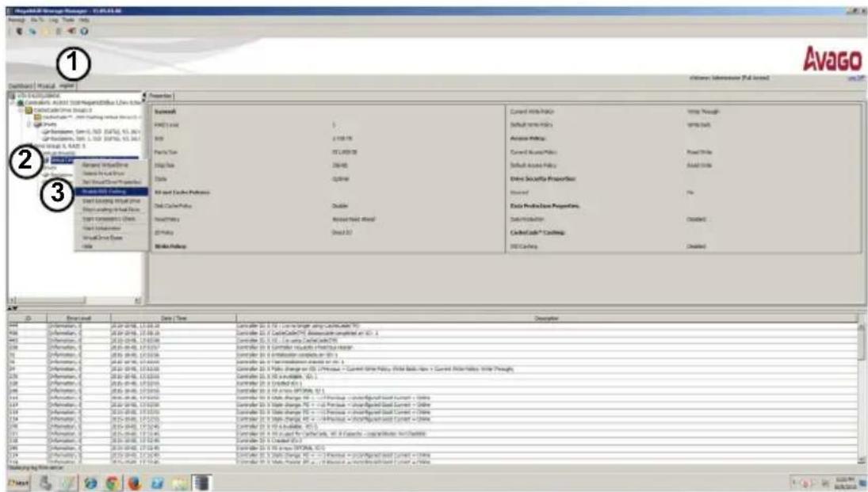Click the Avago logo
This screenshot has height=492, width=868.
point(832,59)
